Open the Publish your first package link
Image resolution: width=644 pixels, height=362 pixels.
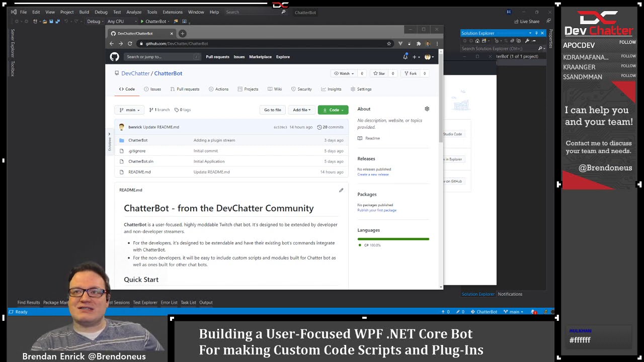377,210
